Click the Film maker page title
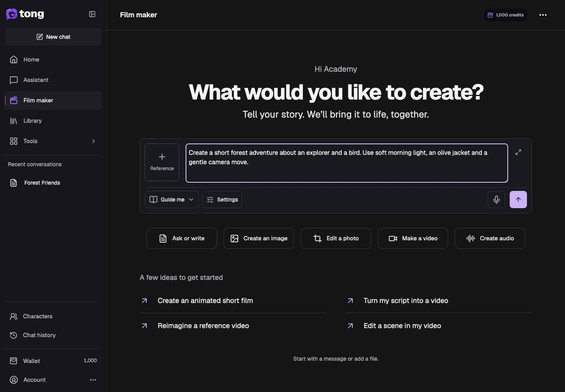Screen dimensions: 565x392 tap(139, 15)
